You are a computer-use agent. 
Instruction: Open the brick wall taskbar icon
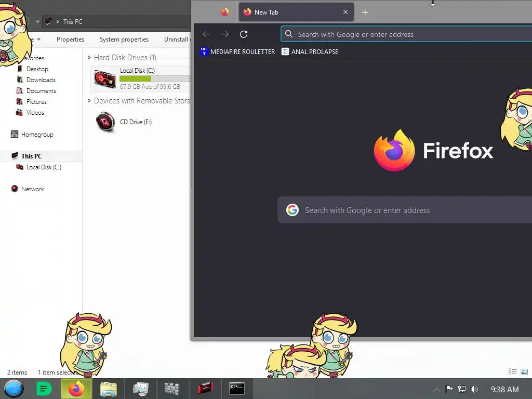[172, 389]
